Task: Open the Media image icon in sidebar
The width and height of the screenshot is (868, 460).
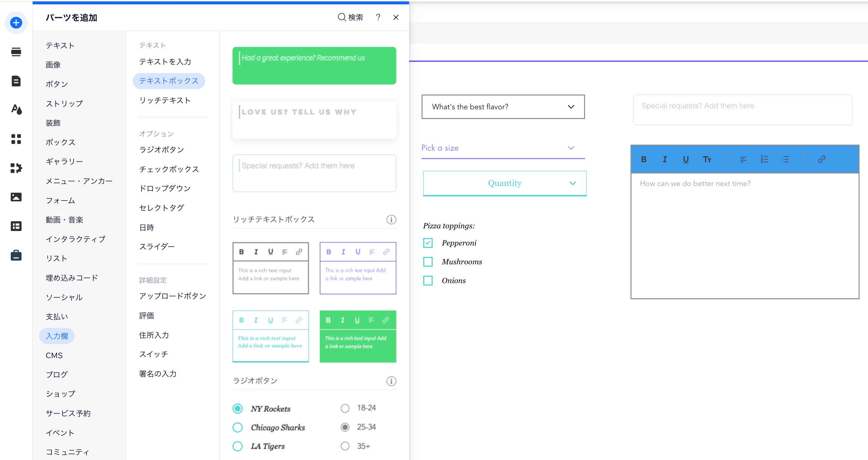Action: pyautogui.click(x=16, y=197)
